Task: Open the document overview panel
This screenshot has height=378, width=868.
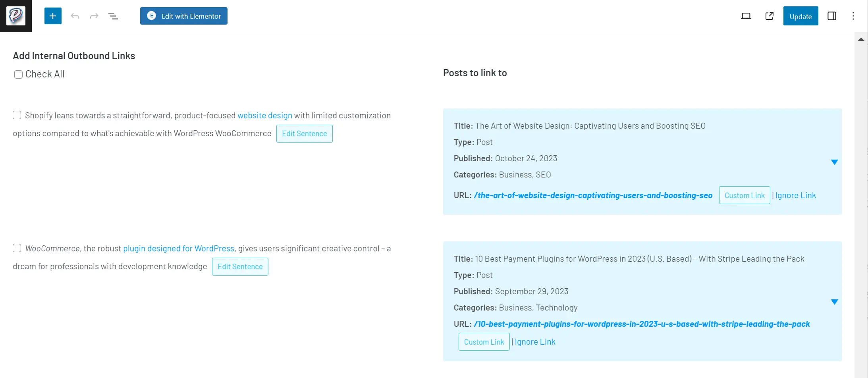Action: [114, 16]
